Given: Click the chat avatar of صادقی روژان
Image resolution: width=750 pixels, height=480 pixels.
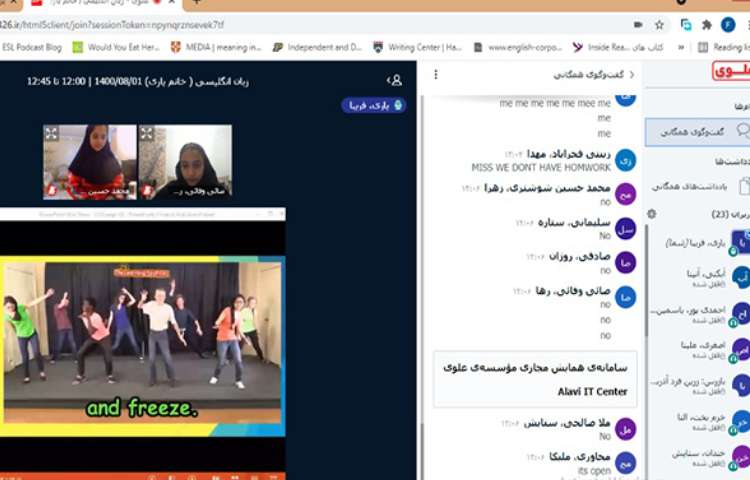Looking at the screenshot, I should click(x=625, y=262).
